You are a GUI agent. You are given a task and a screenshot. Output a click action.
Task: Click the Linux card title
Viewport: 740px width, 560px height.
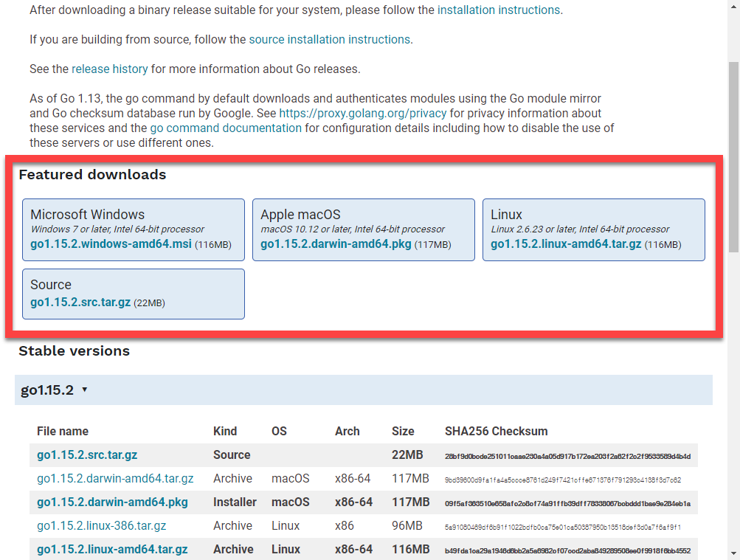[506, 215]
